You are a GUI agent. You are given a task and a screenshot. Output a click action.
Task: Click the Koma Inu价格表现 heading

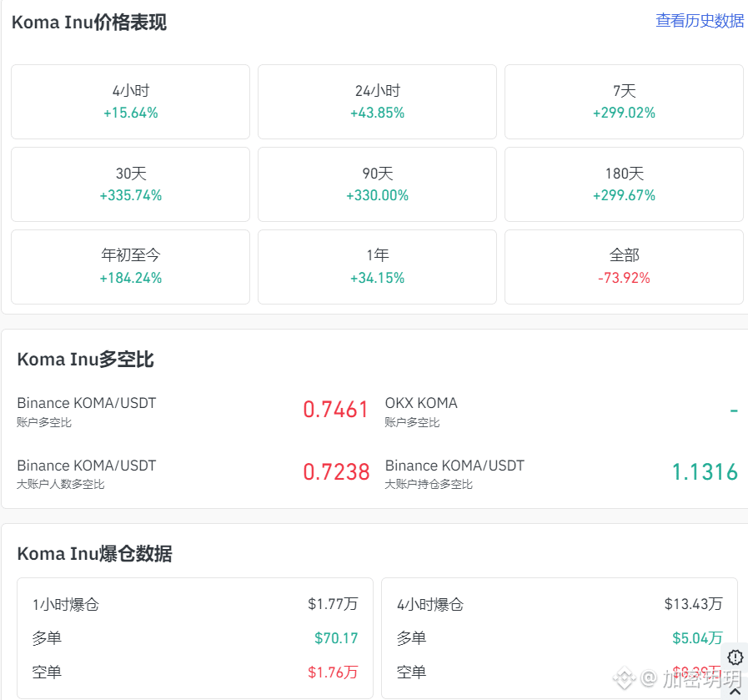(x=89, y=23)
